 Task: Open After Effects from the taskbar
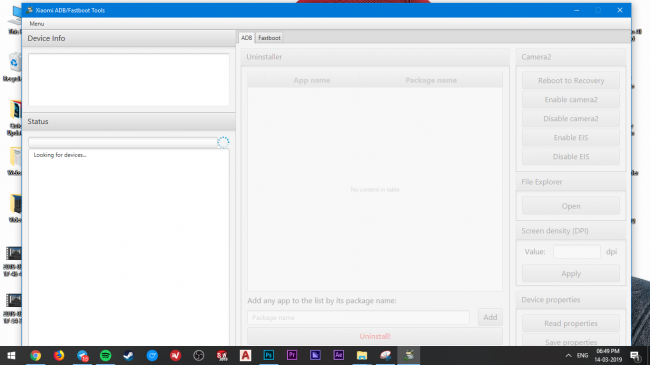[x=339, y=355]
